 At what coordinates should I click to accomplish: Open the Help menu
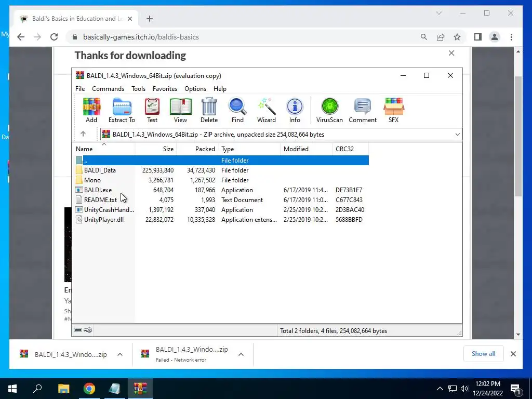220,88
